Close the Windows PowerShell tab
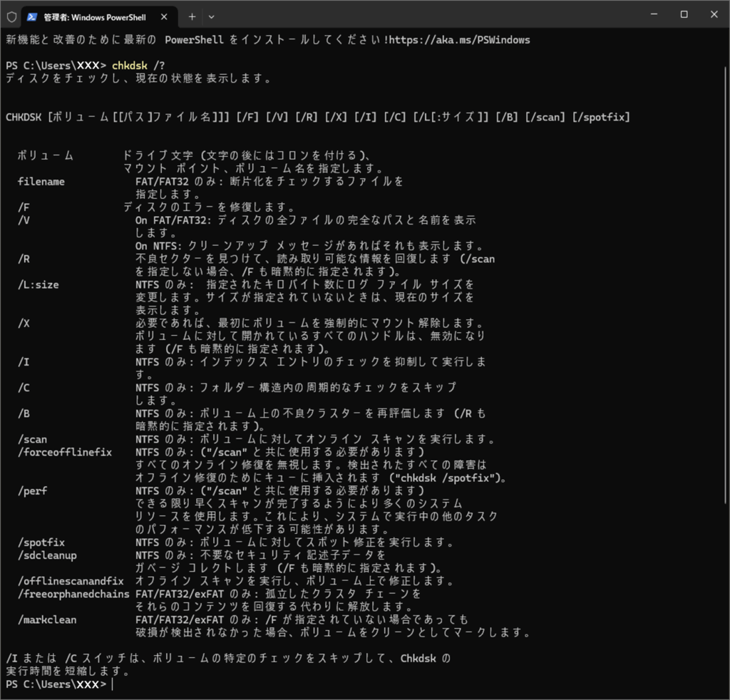Viewport: 730px width, 700px height. [x=165, y=16]
